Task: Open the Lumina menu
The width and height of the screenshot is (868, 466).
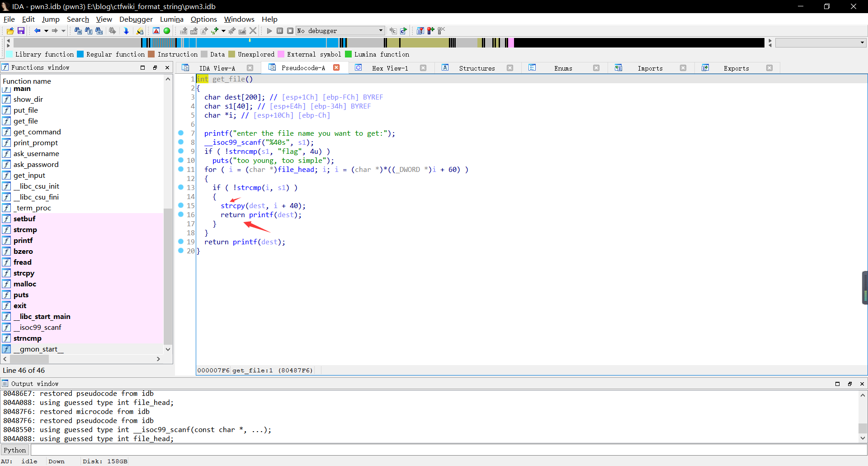Action: [x=172, y=19]
